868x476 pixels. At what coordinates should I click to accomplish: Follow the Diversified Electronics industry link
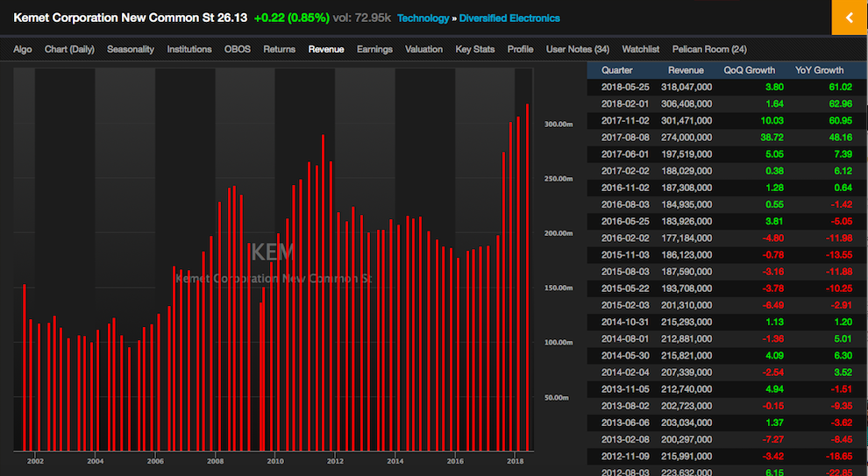pos(509,18)
